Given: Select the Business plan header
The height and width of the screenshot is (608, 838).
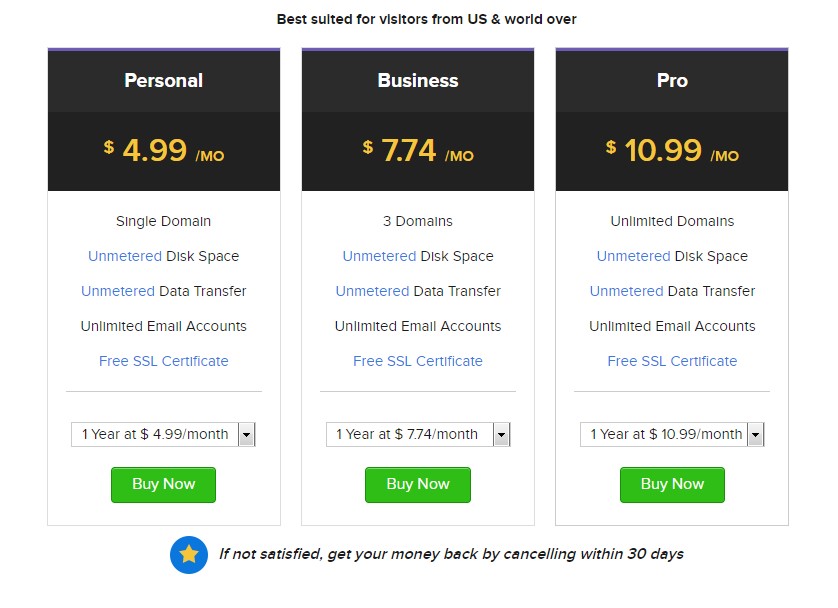Looking at the screenshot, I should point(418,81).
